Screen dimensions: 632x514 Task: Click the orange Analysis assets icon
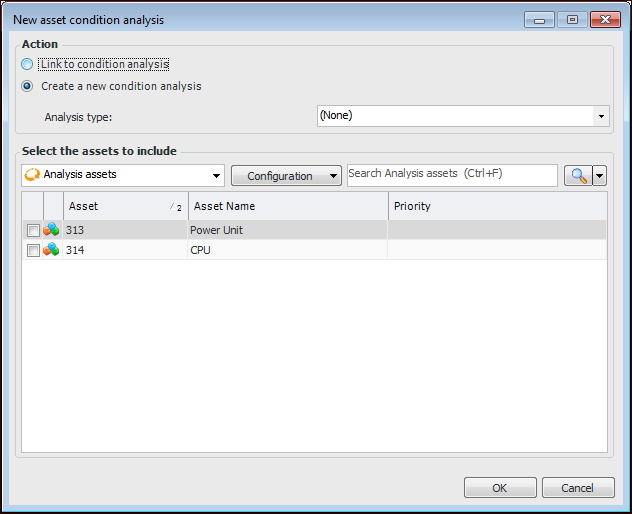tap(32, 175)
